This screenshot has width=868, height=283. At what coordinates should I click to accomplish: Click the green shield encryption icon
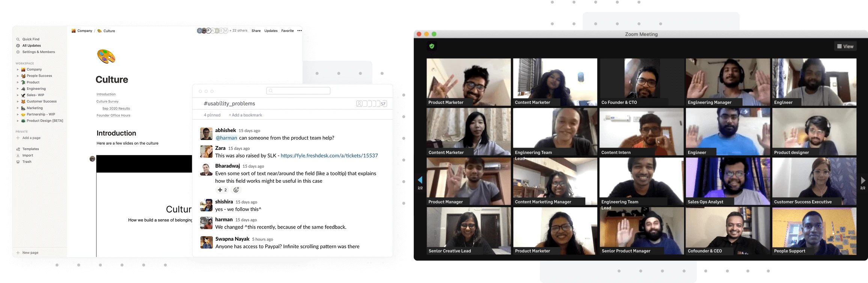click(432, 46)
